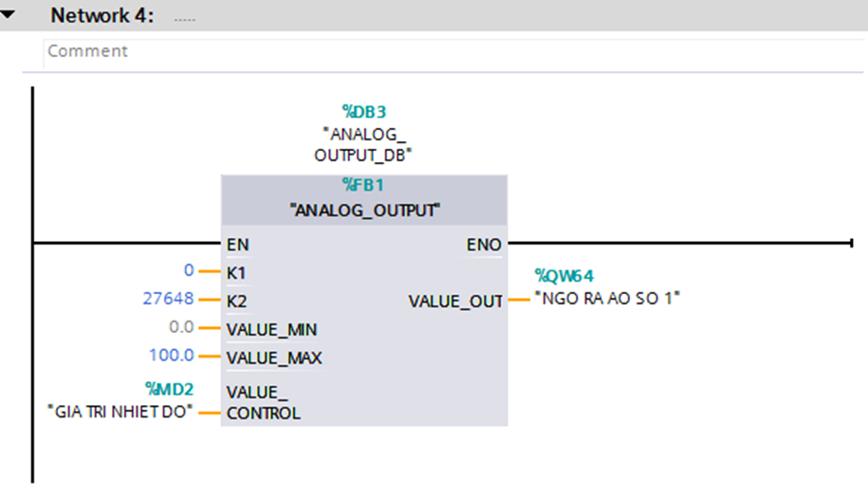Click the %QW64 output address
This screenshot has height=498, width=868.
(564, 276)
